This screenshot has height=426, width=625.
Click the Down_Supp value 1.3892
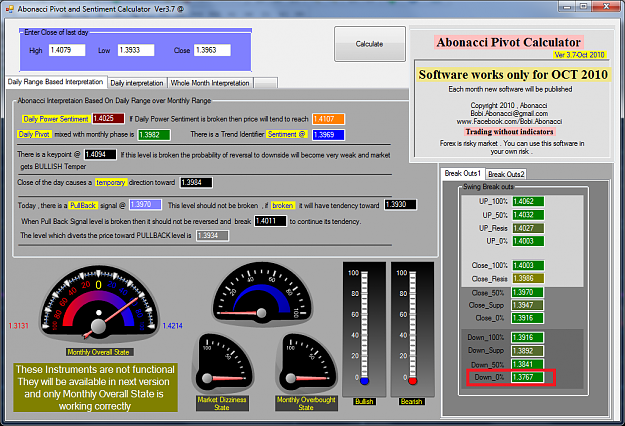(527, 351)
